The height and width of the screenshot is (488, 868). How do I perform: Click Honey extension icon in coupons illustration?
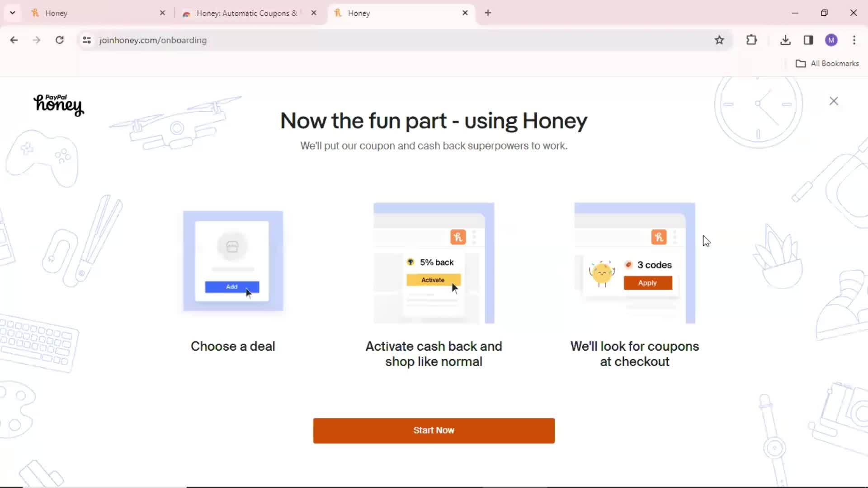click(659, 237)
